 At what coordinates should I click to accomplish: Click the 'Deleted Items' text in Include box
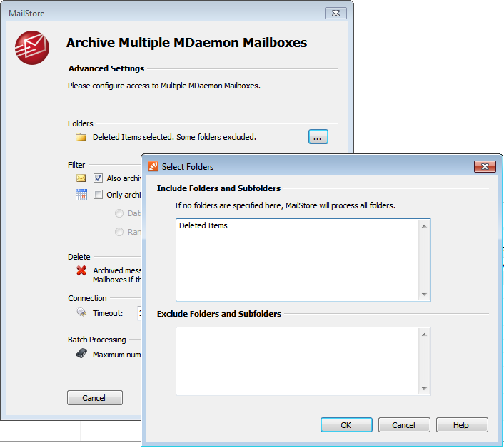click(x=203, y=225)
